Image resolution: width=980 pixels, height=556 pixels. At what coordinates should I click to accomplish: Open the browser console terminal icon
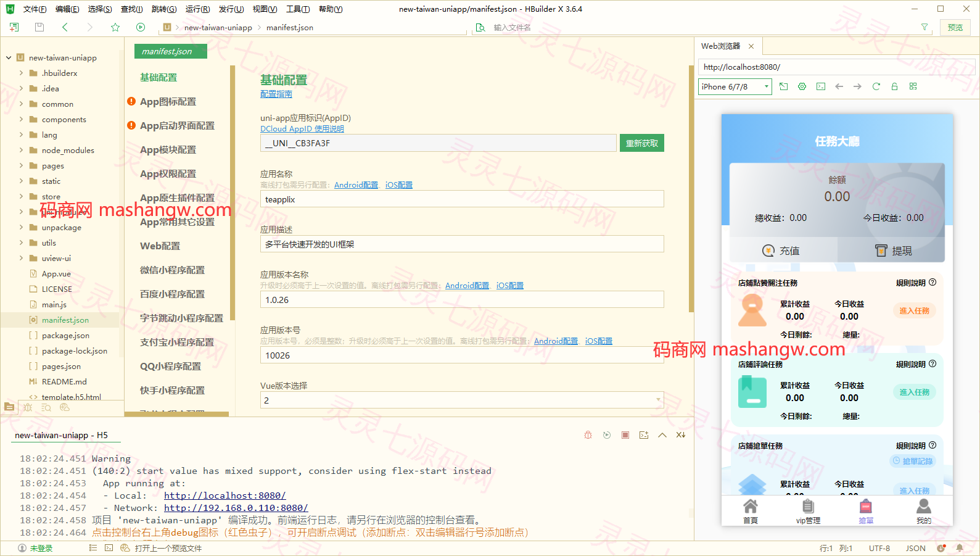point(821,86)
